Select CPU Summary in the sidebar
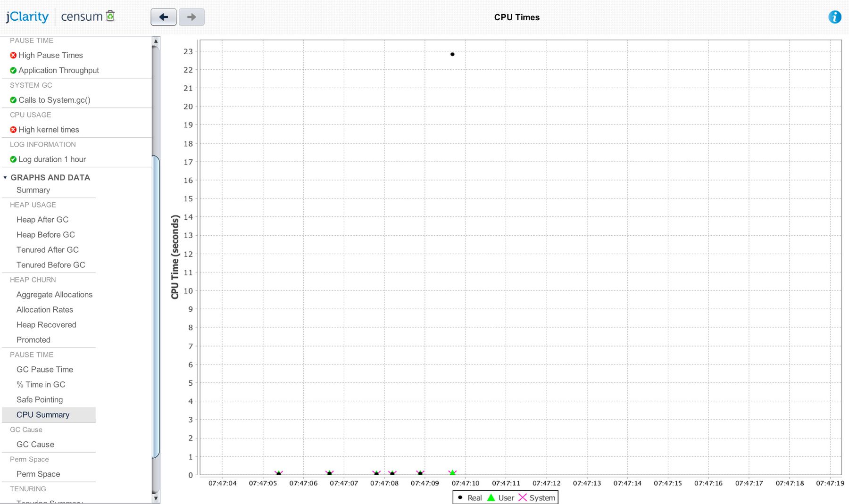 click(42, 414)
